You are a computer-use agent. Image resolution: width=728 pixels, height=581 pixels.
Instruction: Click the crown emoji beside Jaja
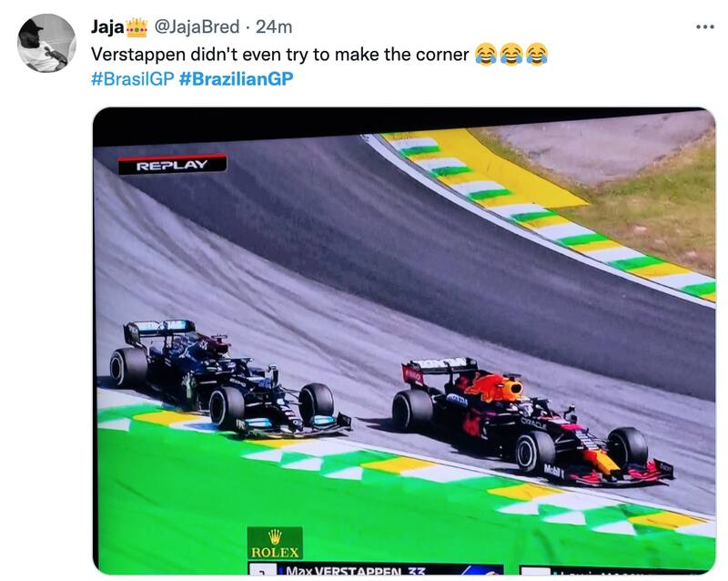tap(136, 27)
